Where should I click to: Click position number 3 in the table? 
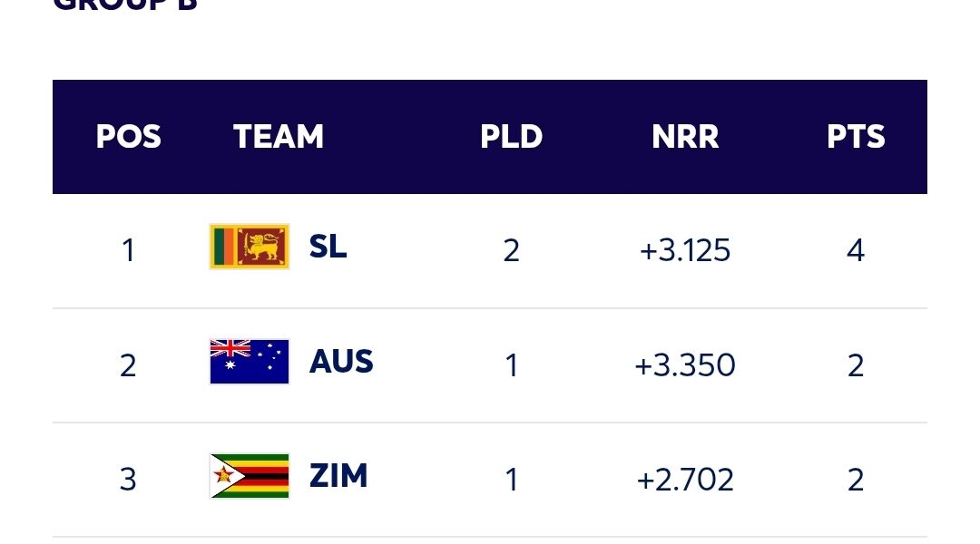pos(128,480)
